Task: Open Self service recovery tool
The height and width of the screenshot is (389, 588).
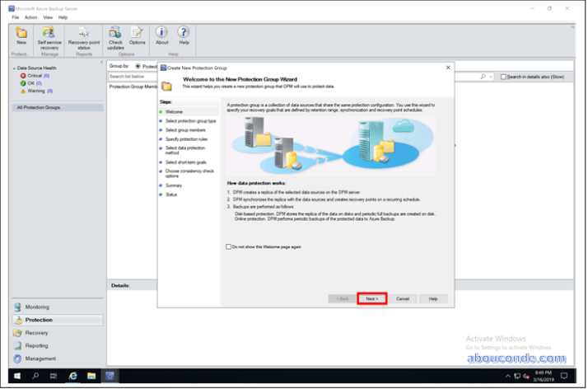Action: (49, 35)
